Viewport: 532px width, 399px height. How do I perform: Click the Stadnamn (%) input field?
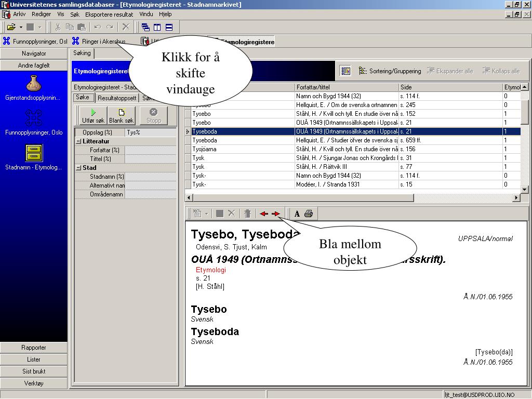tap(151, 177)
